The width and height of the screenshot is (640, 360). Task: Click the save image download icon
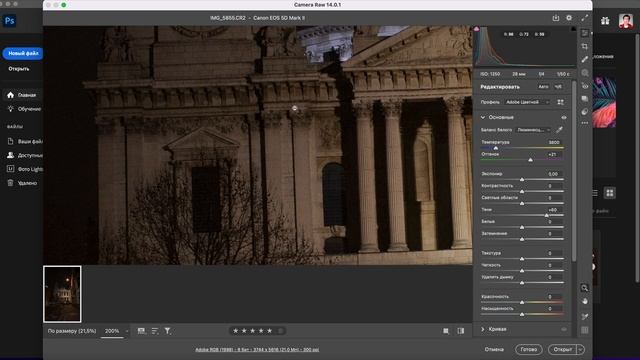pos(556,18)
